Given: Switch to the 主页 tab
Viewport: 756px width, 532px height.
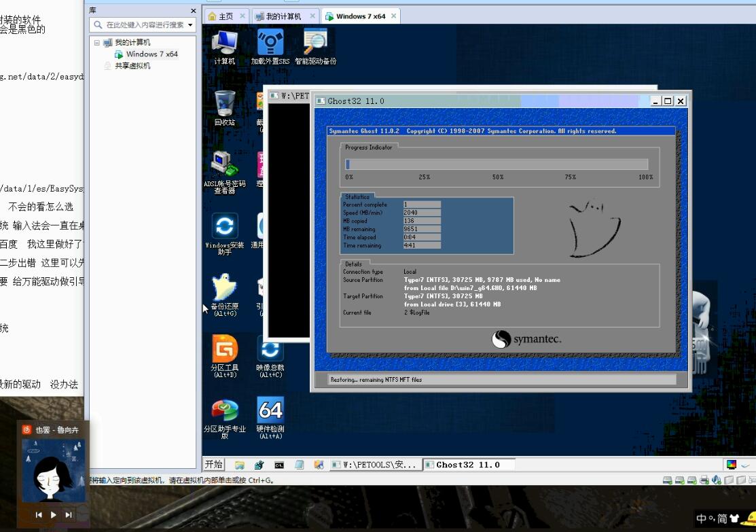Looking at the screenshot, I should point(226,16).
